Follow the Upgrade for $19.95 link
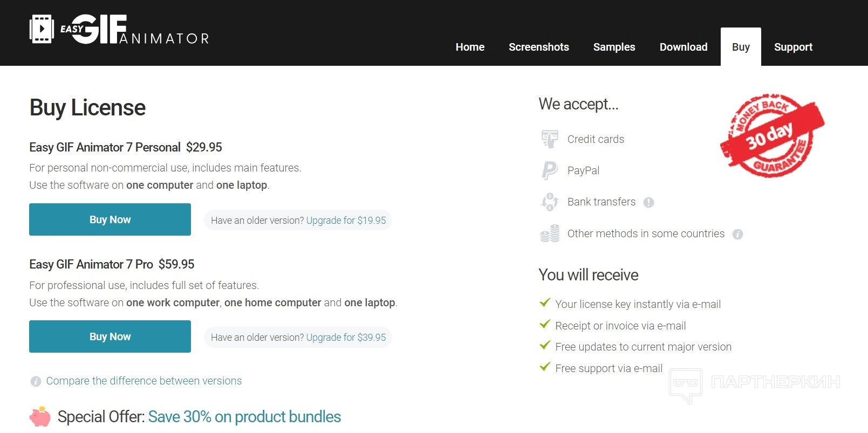 click(346, 221)
